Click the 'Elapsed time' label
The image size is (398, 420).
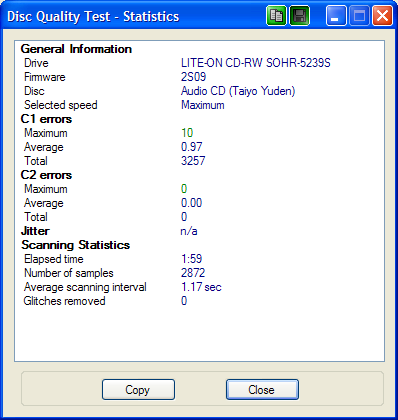click(54, 259)
